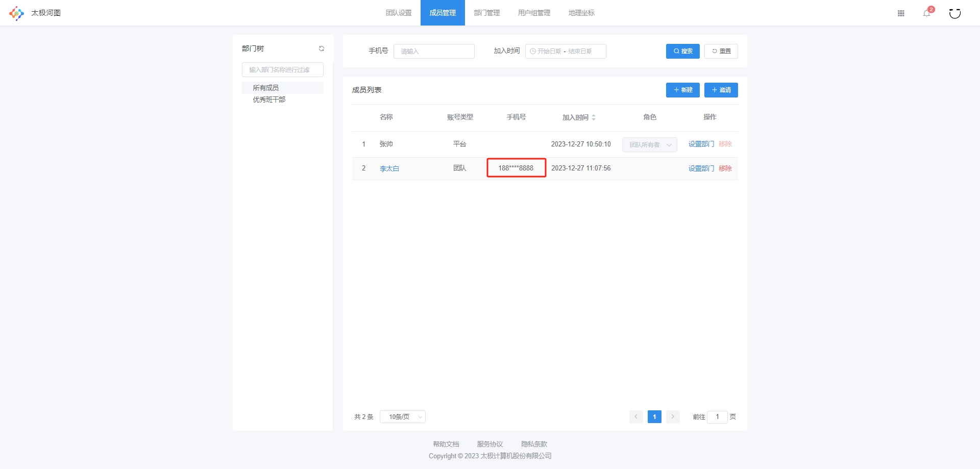Screen dimensions: 980x469
Task: Click the phone number 188****8888 cell
Action: point(516,168)
